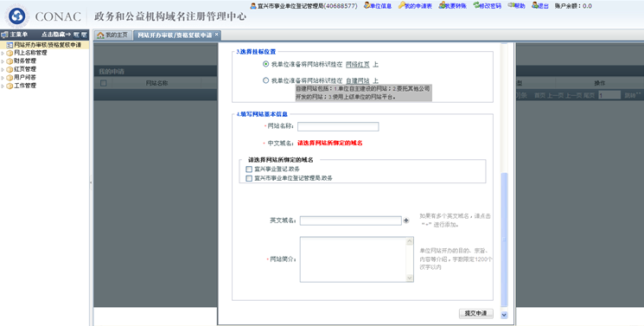This screenshot has width=644, height=326.
Task: Open 我的申请表 in top toolbar
Action: 416,6
